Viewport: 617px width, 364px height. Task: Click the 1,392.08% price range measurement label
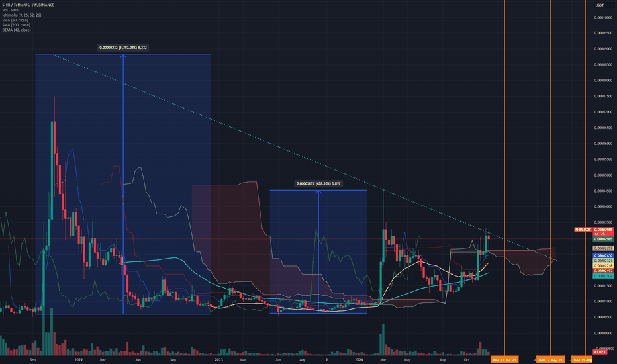tap(122, 48)
